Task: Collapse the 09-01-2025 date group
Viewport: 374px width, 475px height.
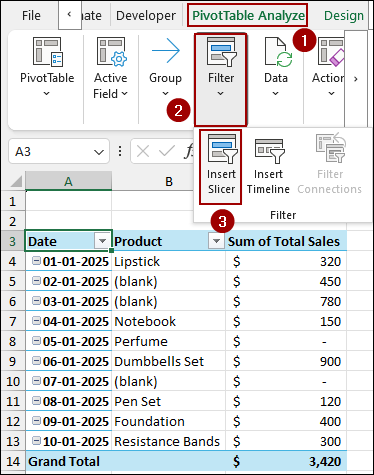Action: coord(36,420)
